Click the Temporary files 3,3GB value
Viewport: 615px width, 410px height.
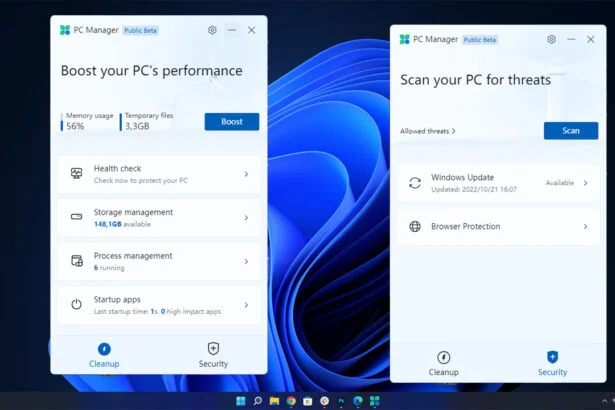pos(137,126)
